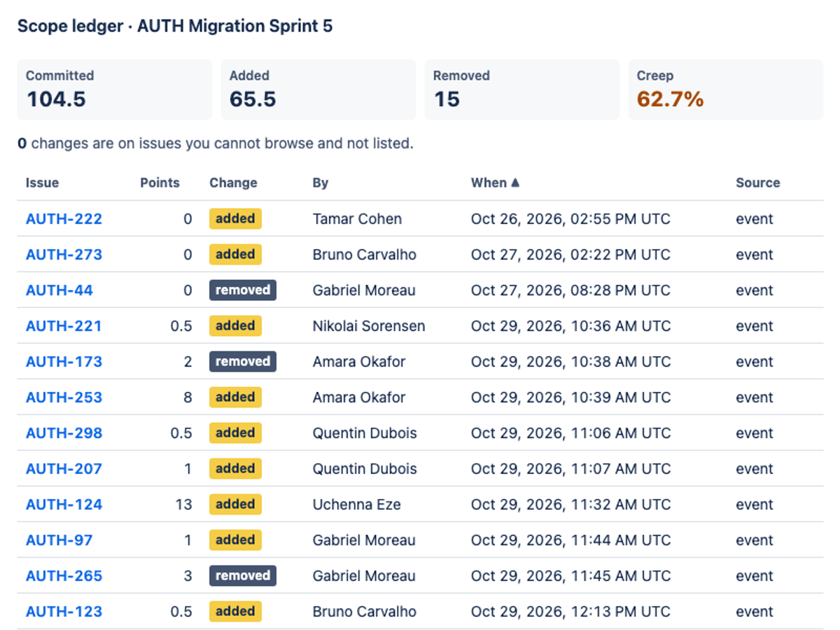Viewport: 840px width, 630px height.
Task: Select author Tamar Cohen
Action: (357, 219)
